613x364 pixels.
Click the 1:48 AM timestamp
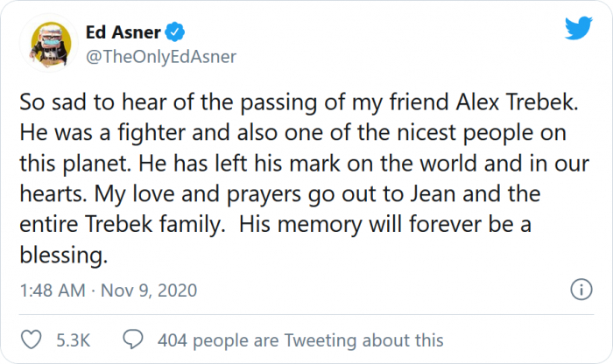coord(51,290)
